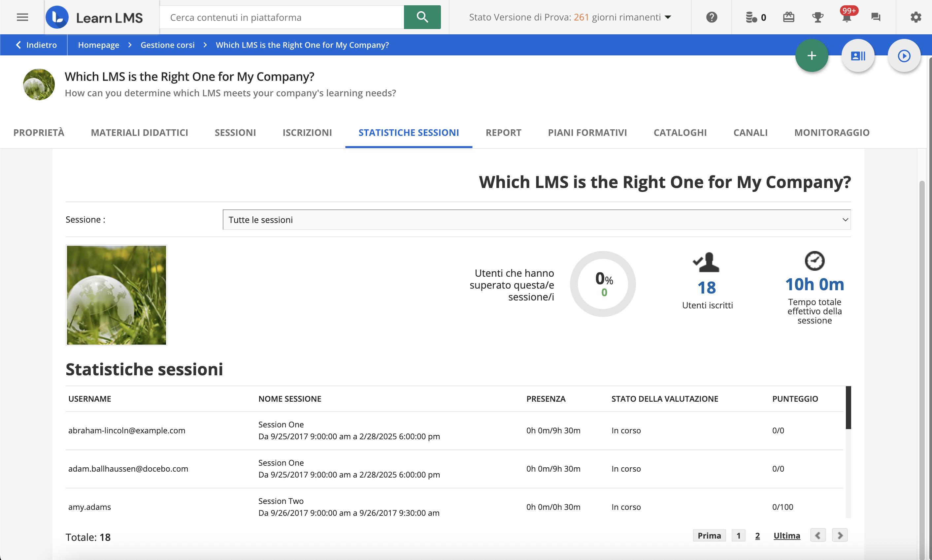Viewport: 932px width, 560px height.
Task: Click Gestione corsi breadcrumb link
Action: coord(167,45)
